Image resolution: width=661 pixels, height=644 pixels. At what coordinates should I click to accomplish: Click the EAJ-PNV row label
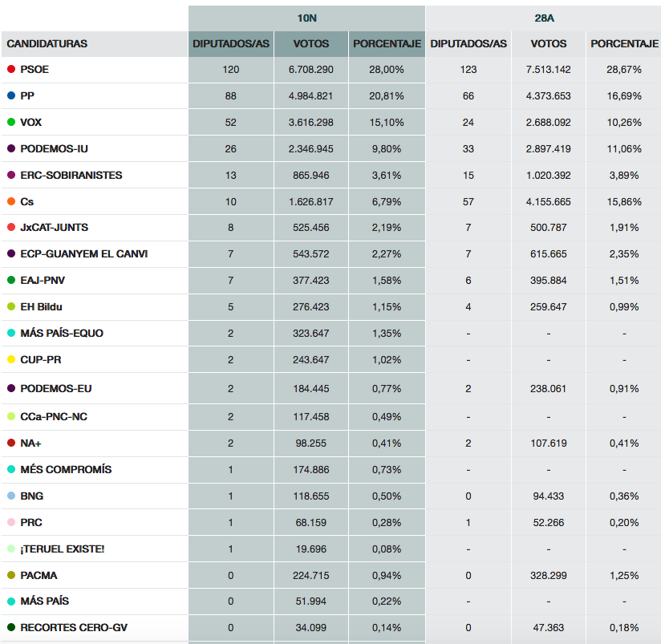(43, 281)
